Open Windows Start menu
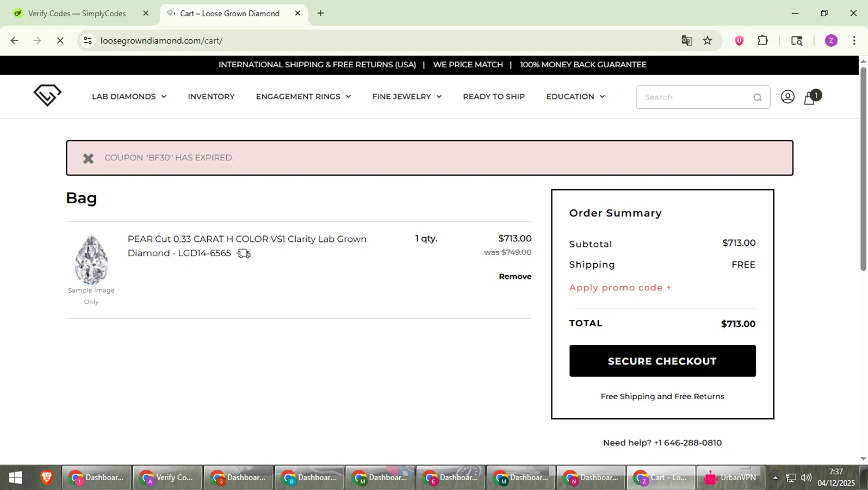 (16, 478)
